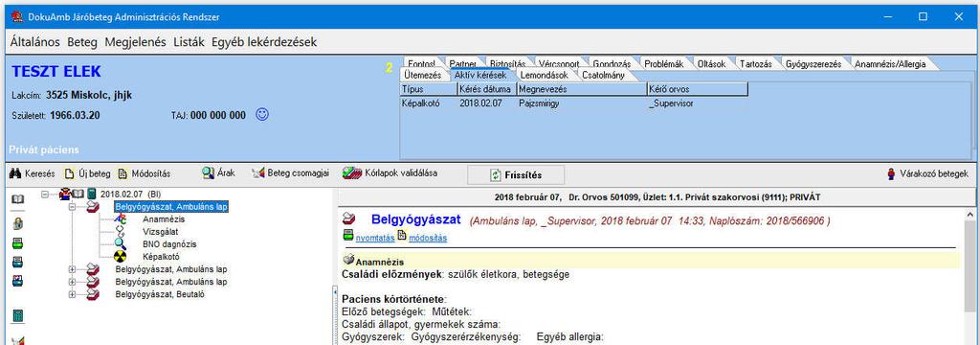This screenshot has width=980, height=345.
Task: Open the Árak price lookup
Action: [x=218, y=173]
